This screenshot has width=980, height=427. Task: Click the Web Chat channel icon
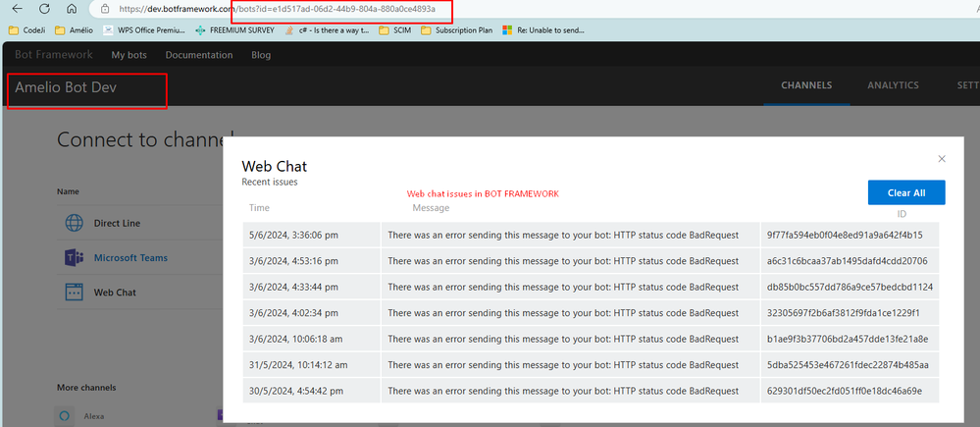[75, 292]
